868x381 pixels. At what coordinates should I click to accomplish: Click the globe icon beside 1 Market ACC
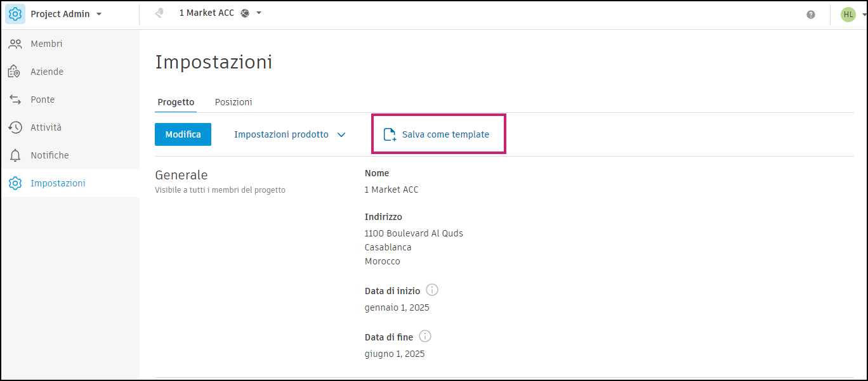[245, 12]
